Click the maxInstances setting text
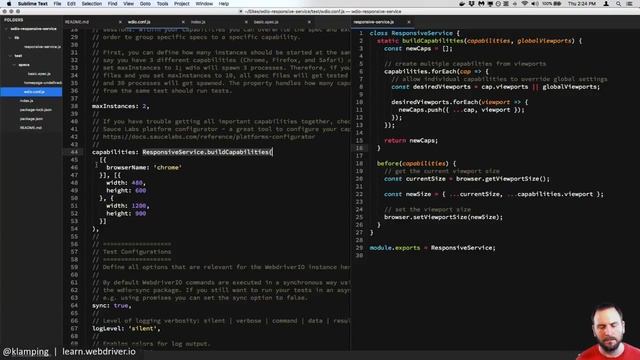640x360 pixels. pos(120,106)
